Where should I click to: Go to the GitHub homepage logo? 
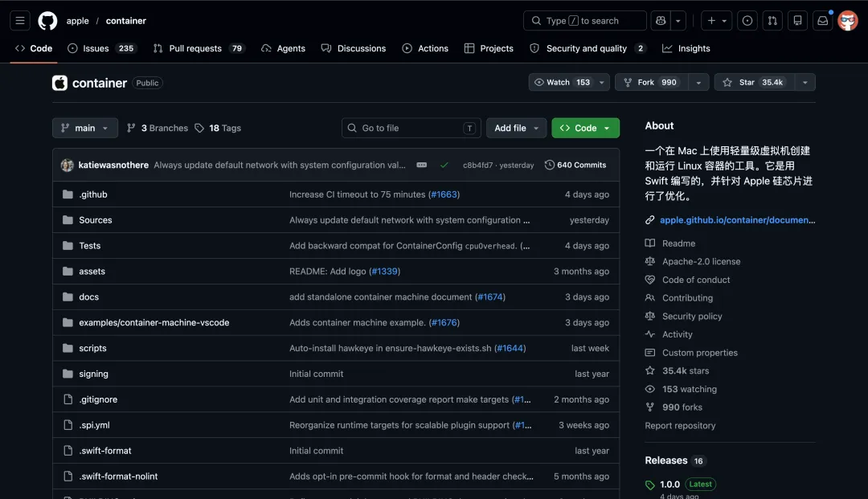coord(47,21)
